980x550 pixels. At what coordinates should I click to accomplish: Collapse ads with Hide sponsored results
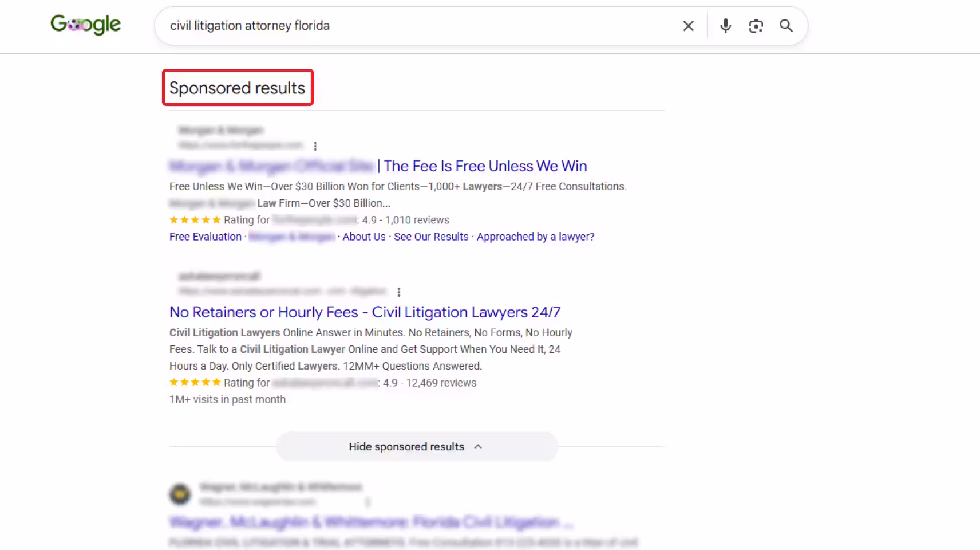tap(417, 446)
